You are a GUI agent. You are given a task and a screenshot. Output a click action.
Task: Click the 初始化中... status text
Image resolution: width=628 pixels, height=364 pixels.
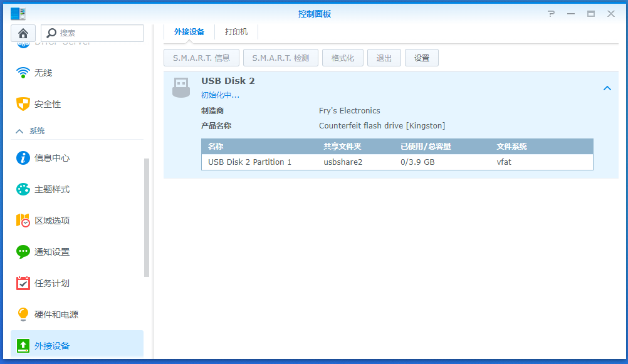coord(220,95)
